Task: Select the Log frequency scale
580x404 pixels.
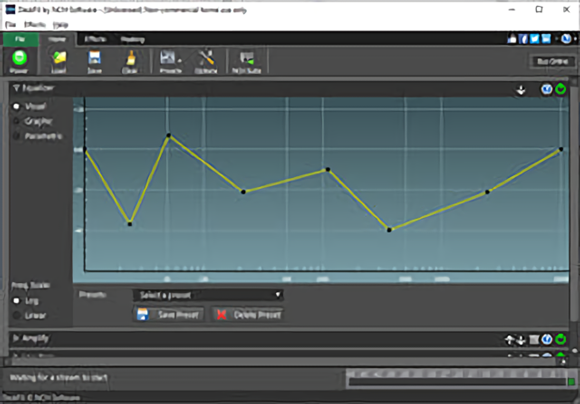Action: coord(16,301)
